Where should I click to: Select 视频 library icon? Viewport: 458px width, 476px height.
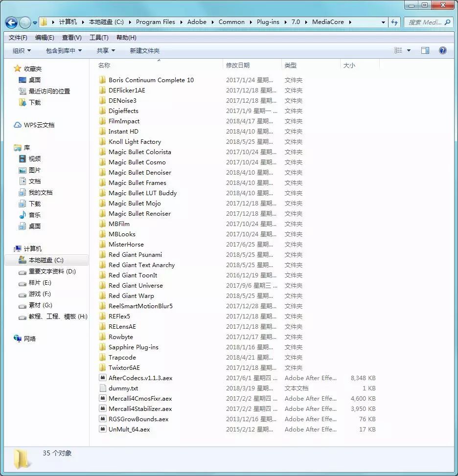coord(23,159)
